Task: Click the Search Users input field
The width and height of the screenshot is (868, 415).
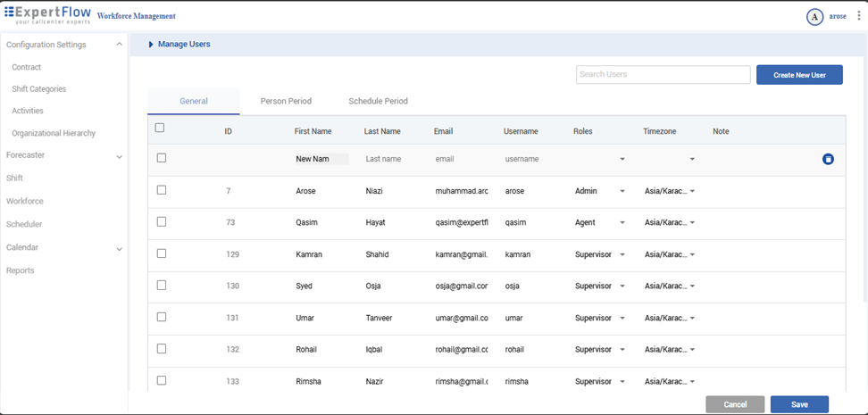Action: click(x=663, y=75)
